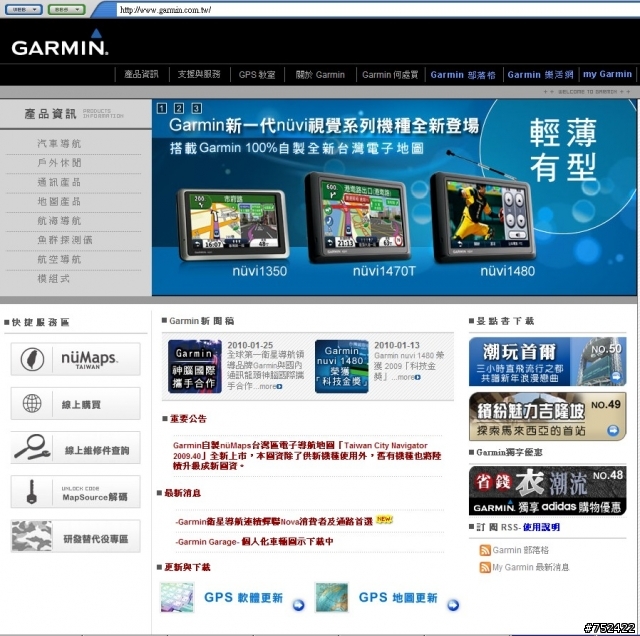The width and height of the screenshot is (640, 636).
Task: Open GPS 軟體更新 link
Action: click(243, 598)
